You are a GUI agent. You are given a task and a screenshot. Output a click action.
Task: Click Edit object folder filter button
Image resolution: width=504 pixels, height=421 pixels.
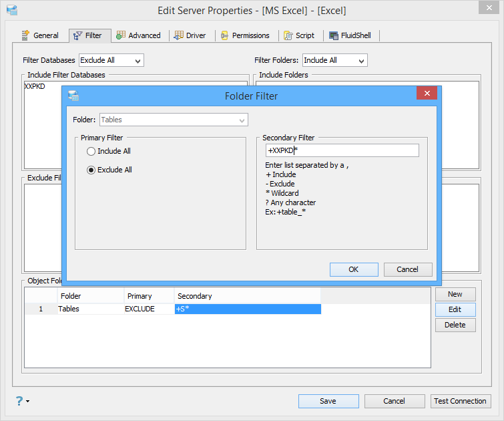[x=455, y=309]
